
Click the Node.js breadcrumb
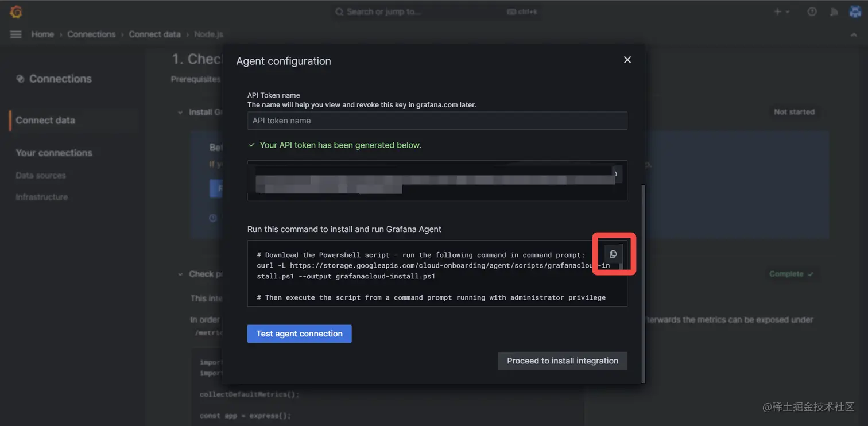click(x=208, y=34)
